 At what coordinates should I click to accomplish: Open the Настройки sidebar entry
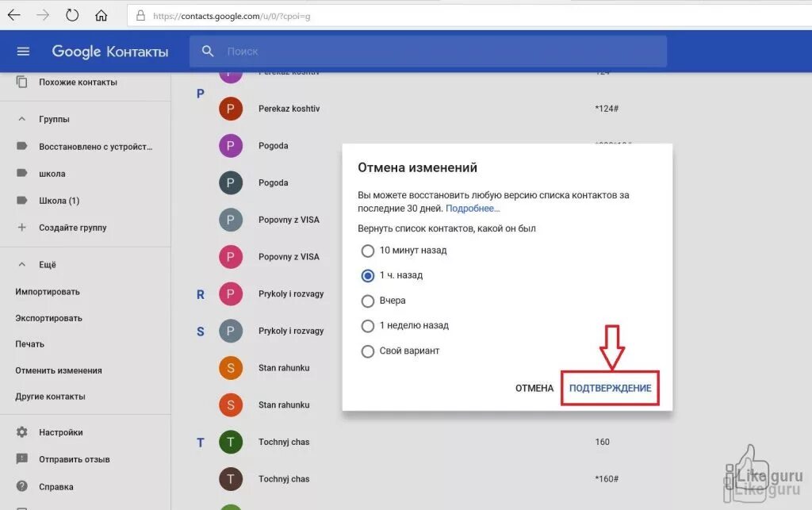[x=60, y=431]
